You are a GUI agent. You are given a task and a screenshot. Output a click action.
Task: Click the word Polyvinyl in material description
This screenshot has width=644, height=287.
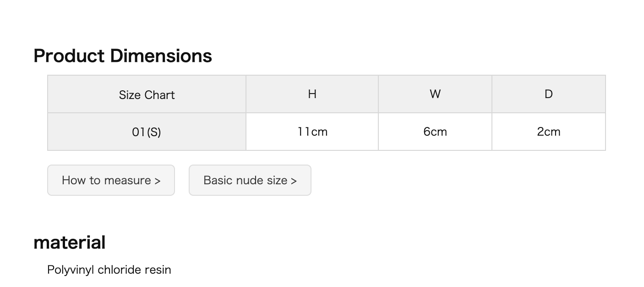coord(71,270)
